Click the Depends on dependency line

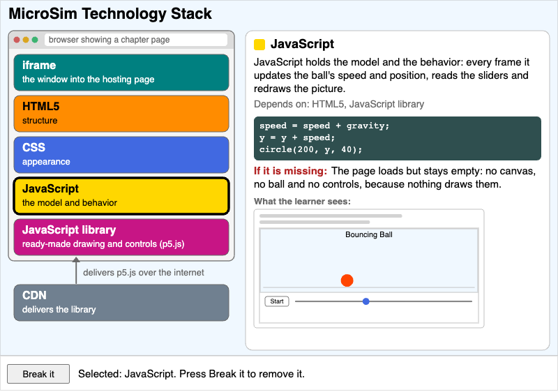[x=339, y=104]
